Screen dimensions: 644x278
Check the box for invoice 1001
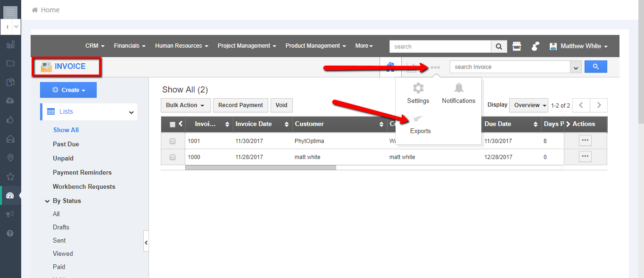[173, 141]
